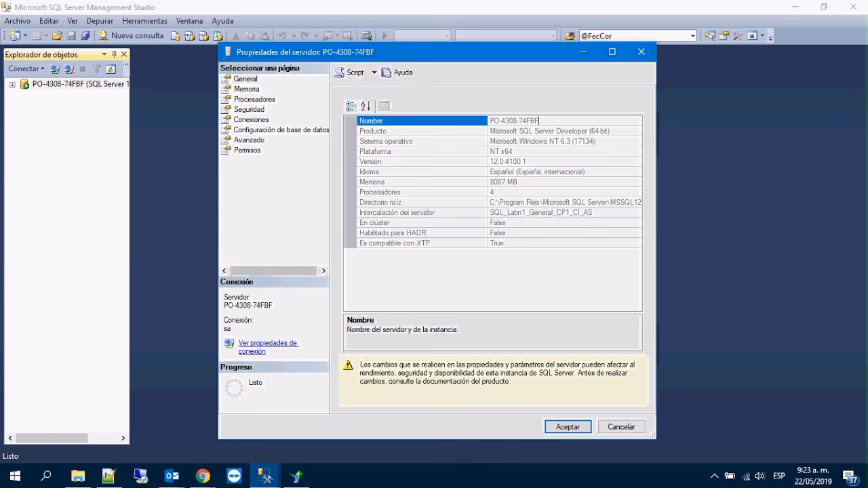This screenshot has width=868, height=488.
Task: Select the Avanzado page
Action: tap(249, 140)
